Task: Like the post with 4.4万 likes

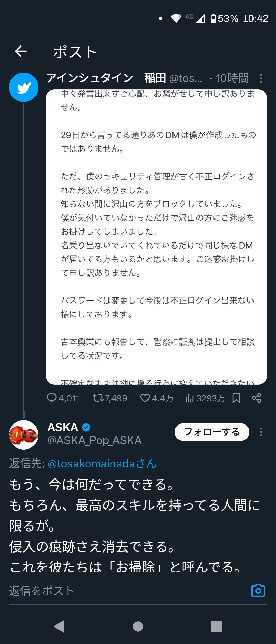Action: pyautogui.click(x=145, y=398)
